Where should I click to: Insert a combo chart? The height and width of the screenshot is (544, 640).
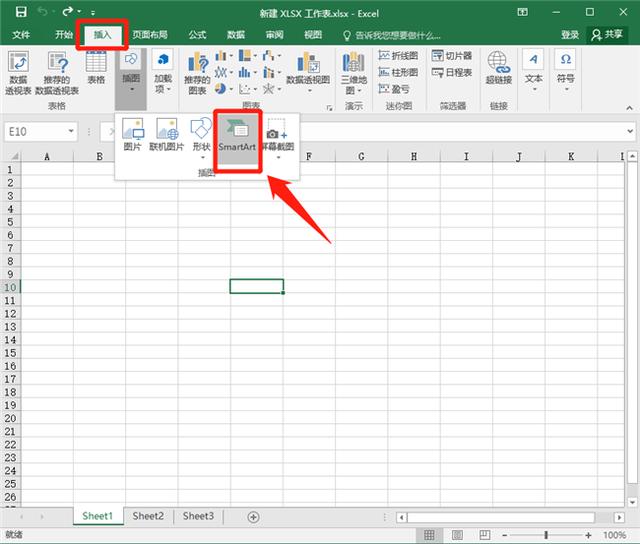[272, 72]
